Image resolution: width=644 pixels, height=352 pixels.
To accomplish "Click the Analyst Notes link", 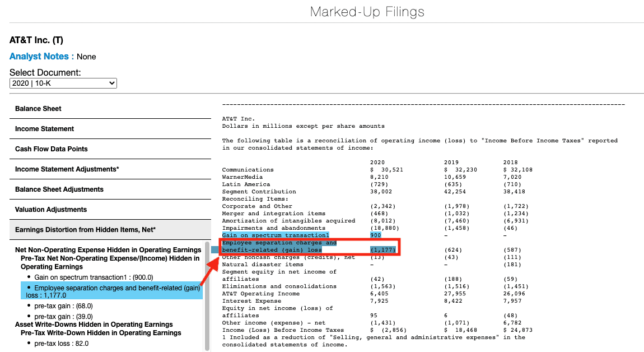I will click(41, 57).
